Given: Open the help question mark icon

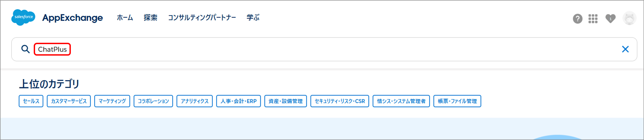Looking at the screenshot, I should coord(577,19).
